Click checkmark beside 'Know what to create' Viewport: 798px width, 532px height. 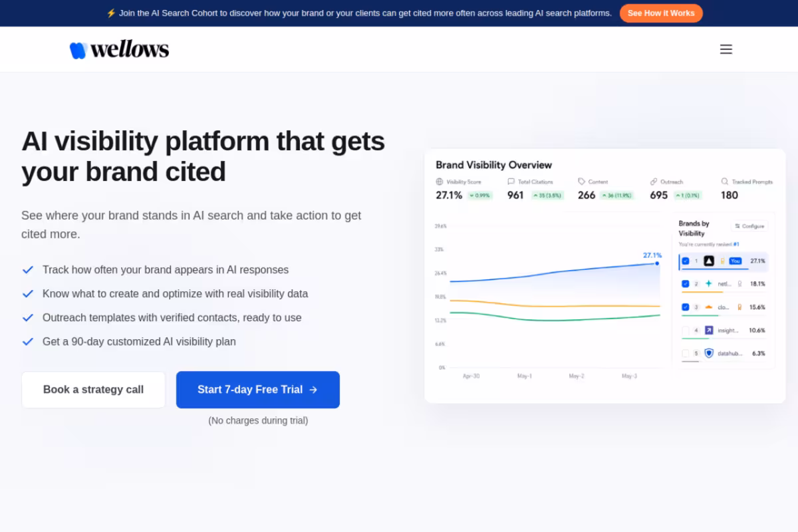click(28, 294)
